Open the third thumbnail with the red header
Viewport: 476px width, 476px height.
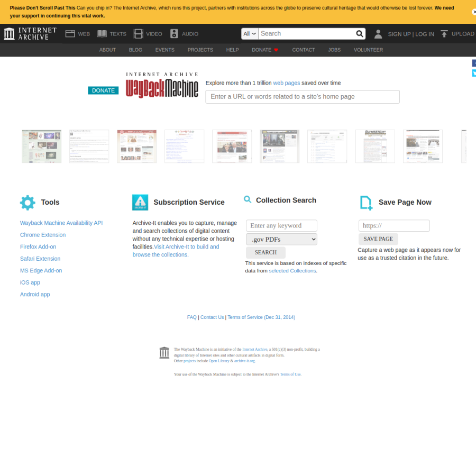137,147
